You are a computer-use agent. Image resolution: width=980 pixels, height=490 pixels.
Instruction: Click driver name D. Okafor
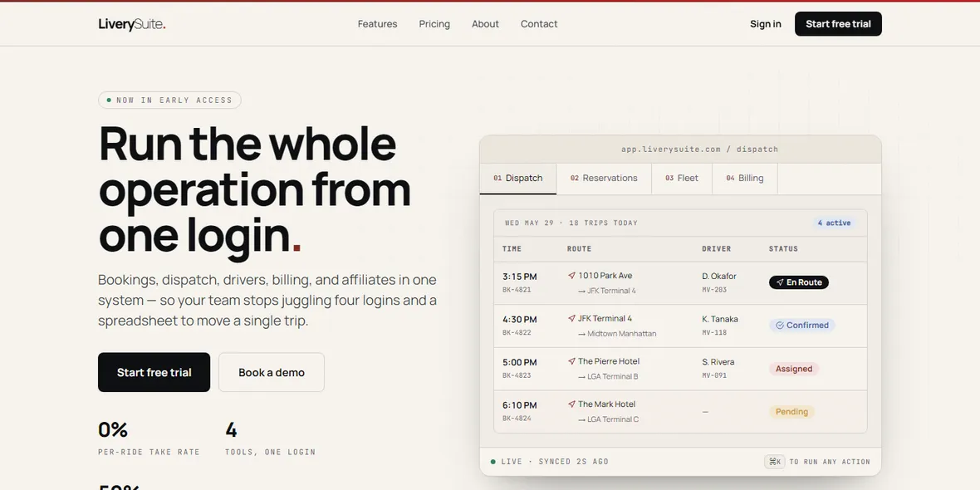tap(719, 277)
